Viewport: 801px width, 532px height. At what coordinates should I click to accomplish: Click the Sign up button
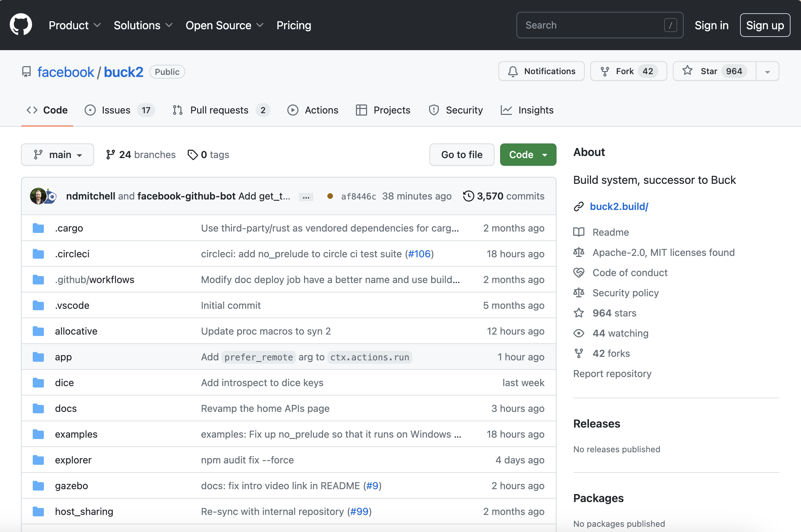(x=765, y=25)
